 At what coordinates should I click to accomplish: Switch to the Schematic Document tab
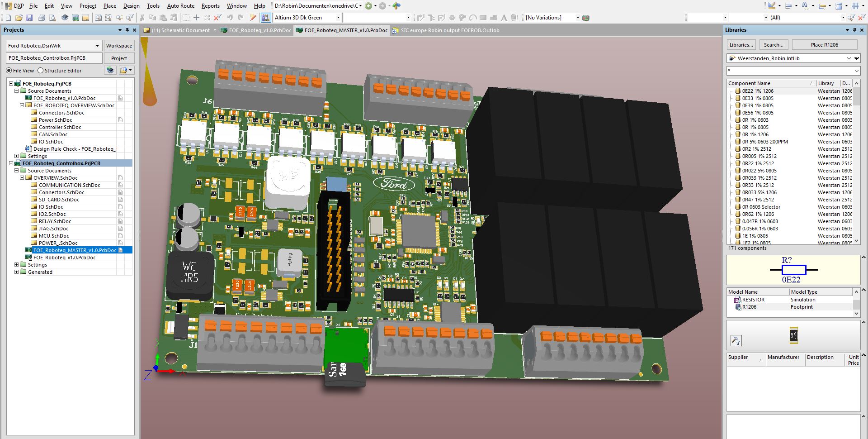point(180,30)
